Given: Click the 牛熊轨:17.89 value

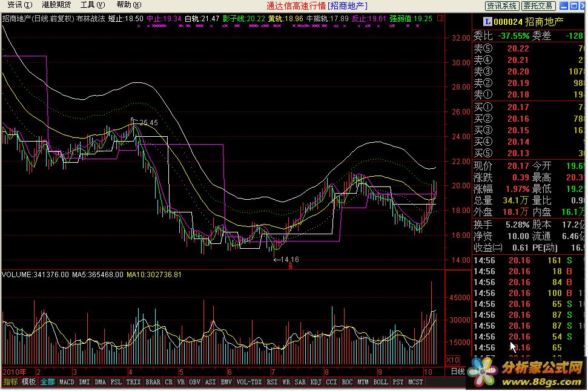Looking at the screenshot, I should [328, 18].
